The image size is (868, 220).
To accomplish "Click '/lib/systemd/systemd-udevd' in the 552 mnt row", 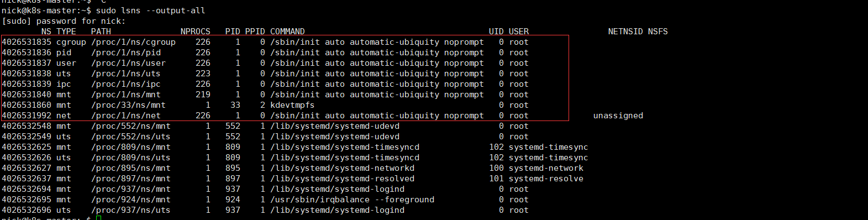I will [x=335, y=126].
